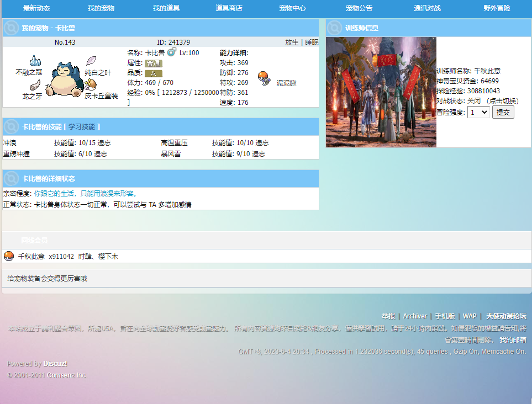Click the 探险经验: 308810043 text

[468, 91]
